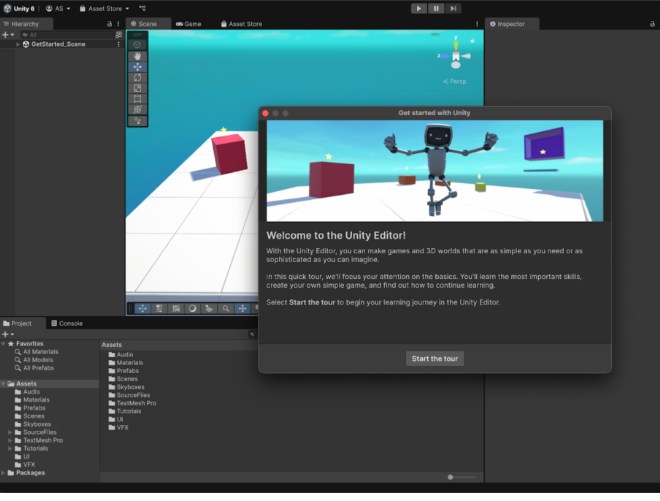Click the Step forward button
This screenshot has height=501, width=660.
453,8
